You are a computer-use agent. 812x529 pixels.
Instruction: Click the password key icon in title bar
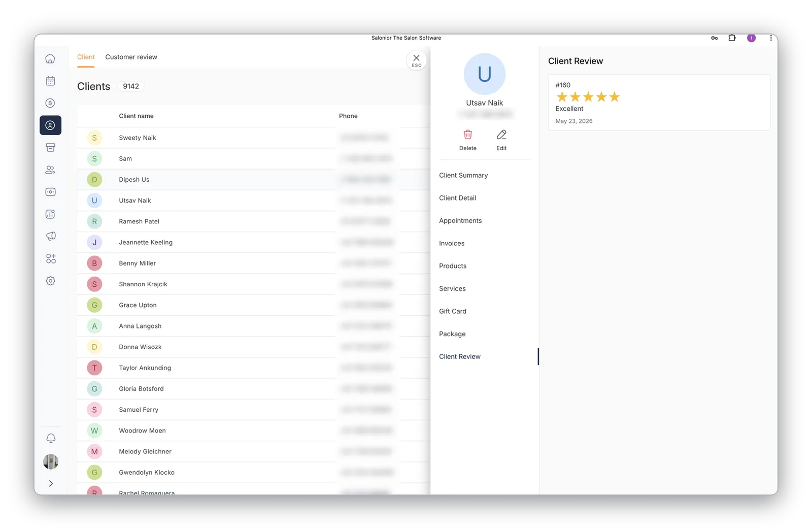pos(714,38)
